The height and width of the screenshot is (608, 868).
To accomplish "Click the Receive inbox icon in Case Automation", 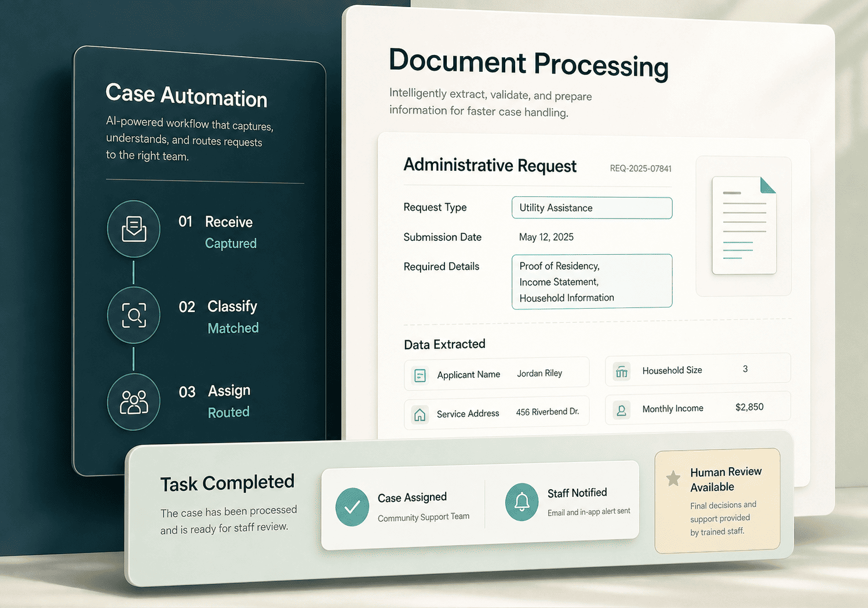I will click(134, 229).
